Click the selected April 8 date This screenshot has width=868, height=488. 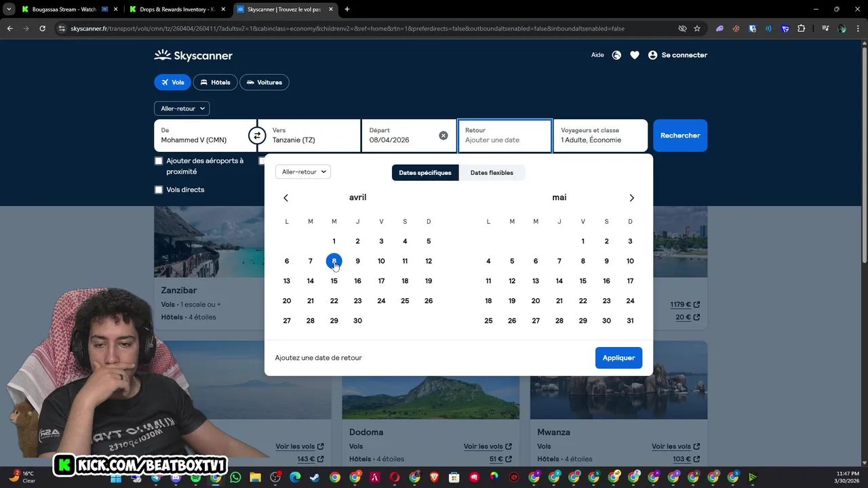pyautogui.click(x=334, y=261)
